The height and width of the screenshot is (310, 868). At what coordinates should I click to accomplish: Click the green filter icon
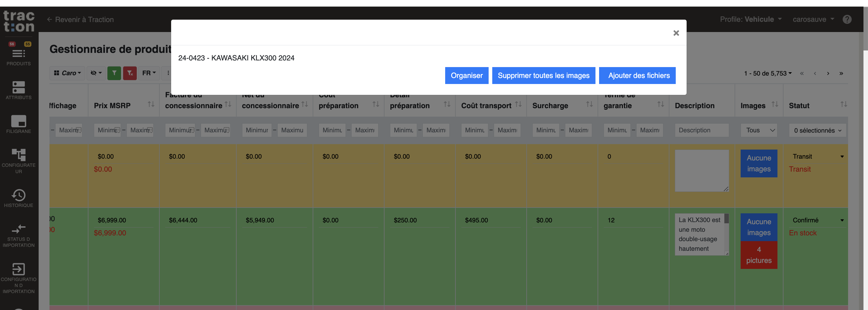114,73
